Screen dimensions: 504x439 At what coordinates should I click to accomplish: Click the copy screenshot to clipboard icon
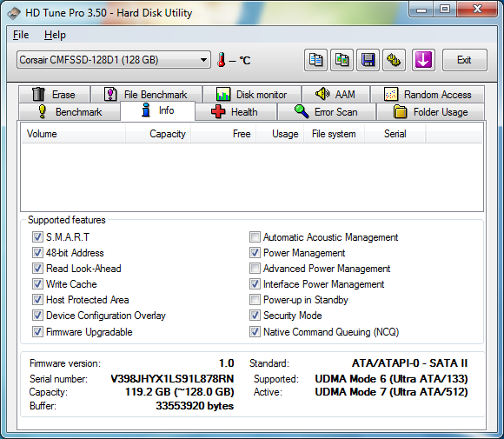tap(342, 60)
